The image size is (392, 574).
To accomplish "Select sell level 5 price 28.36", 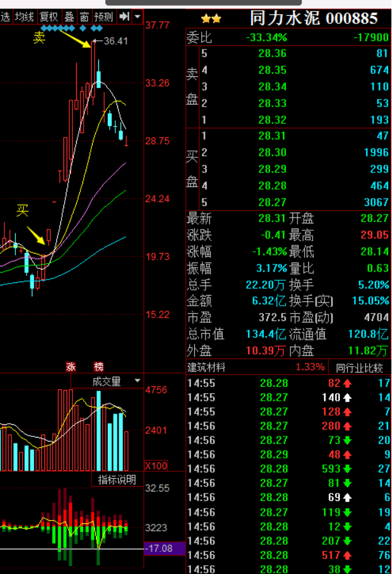I will pyautogui.click(x=272, y=53).
